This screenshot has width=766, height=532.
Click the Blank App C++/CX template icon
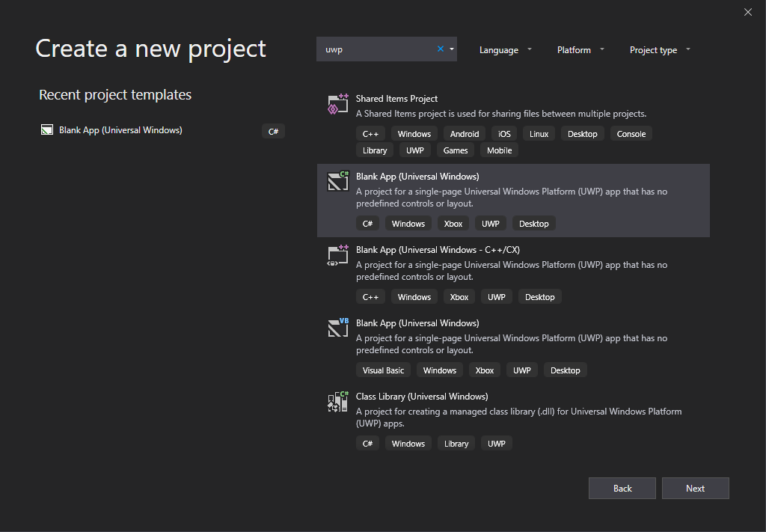pos(337,254)
